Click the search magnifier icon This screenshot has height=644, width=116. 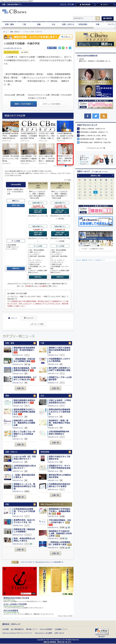[98, 18]
